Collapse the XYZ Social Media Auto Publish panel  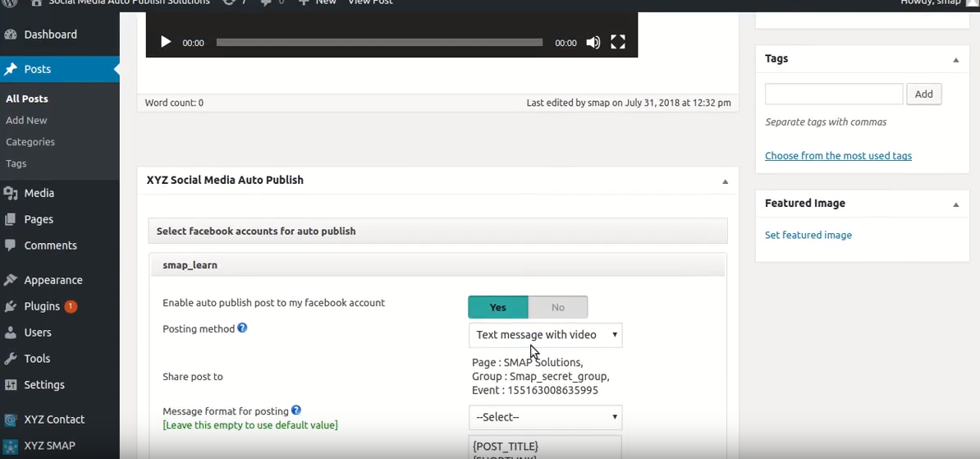click(725, 181)
